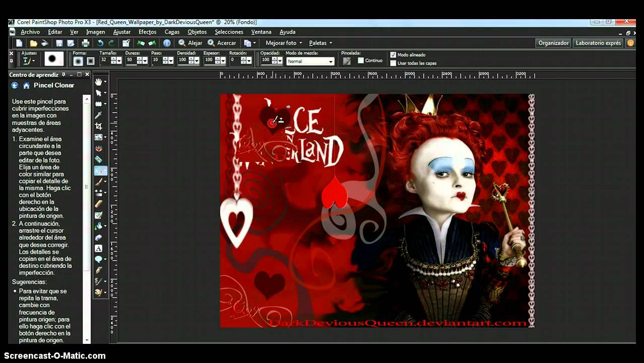Select the Pen tool
The image size is (644, 363).
tap(99, 270)
